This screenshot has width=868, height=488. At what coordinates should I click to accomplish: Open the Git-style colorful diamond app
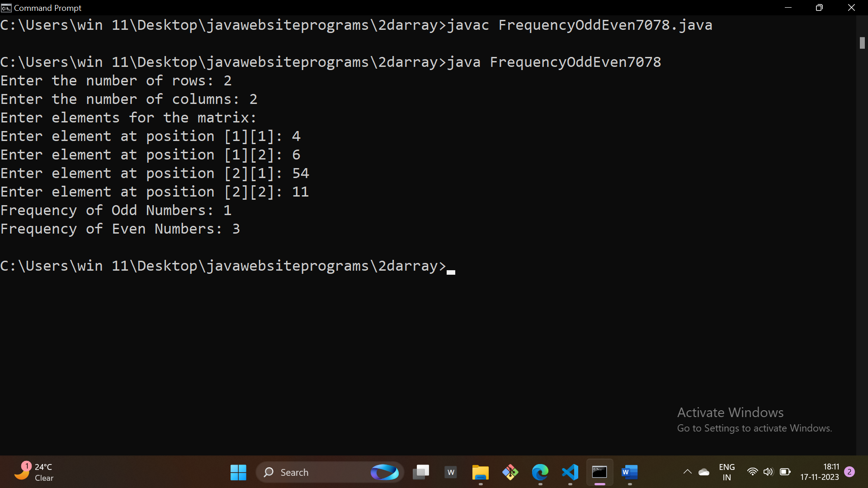510,472
